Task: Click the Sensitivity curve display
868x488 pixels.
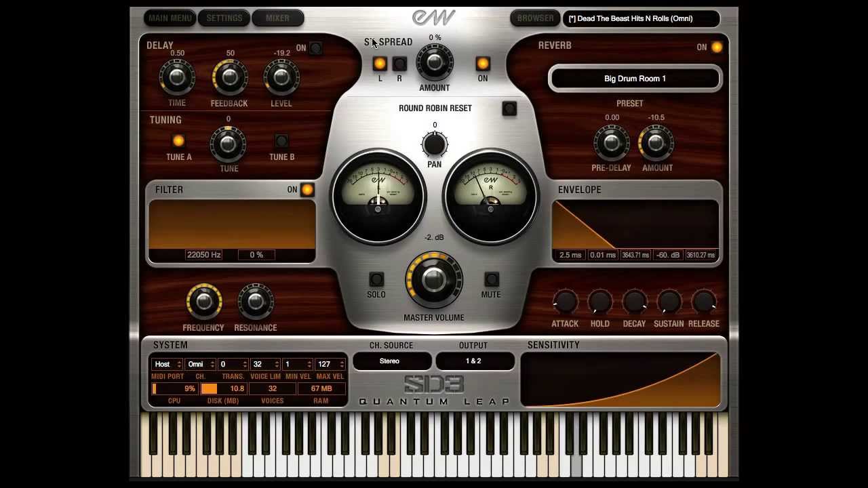Action: [620, 380]
